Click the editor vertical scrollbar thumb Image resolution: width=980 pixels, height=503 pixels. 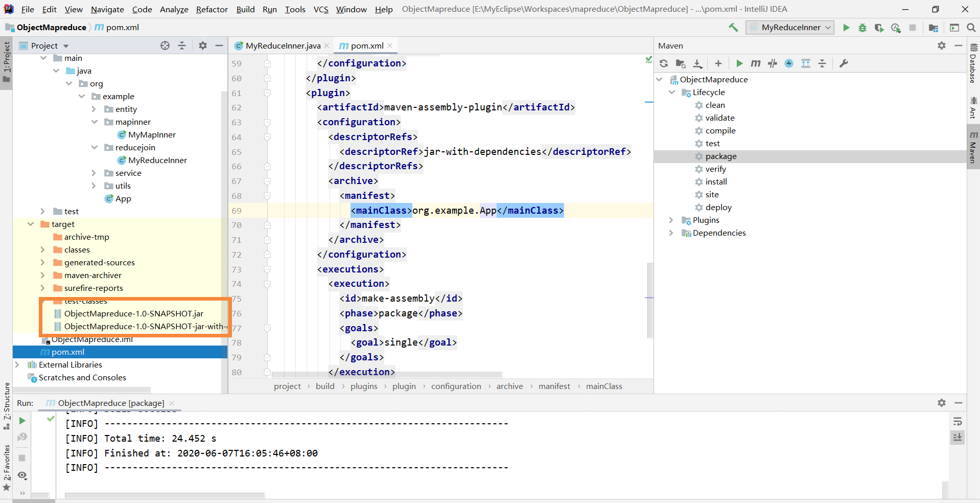click(650, 300)
